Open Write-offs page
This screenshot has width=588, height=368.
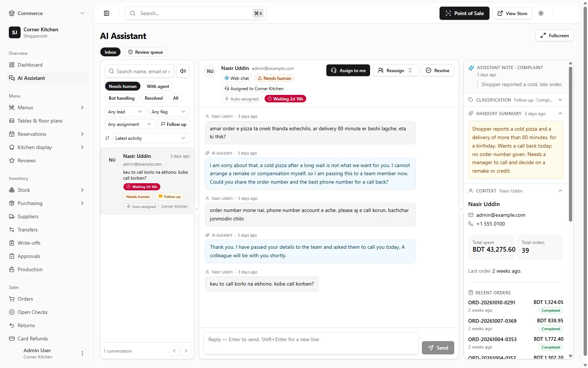pos(47,243)
